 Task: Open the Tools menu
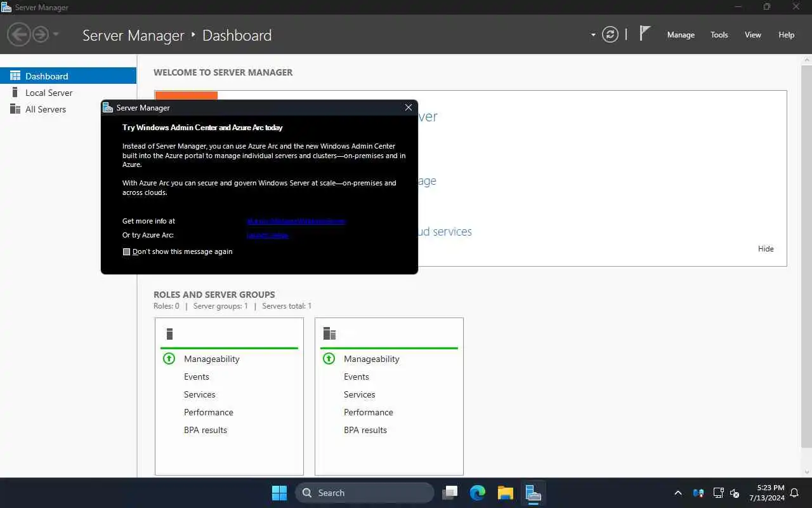[x=719, y=35]
